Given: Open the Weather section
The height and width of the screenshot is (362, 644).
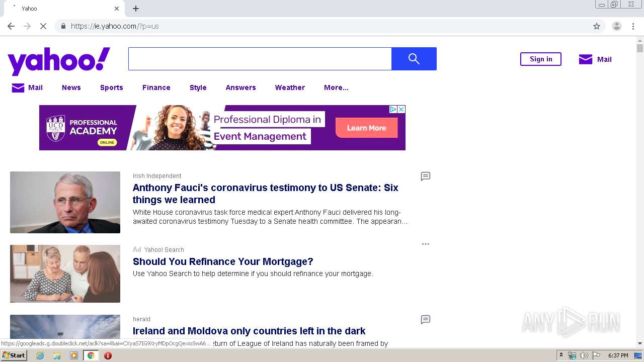Looking at the screenshot, I should click(290, 87).
